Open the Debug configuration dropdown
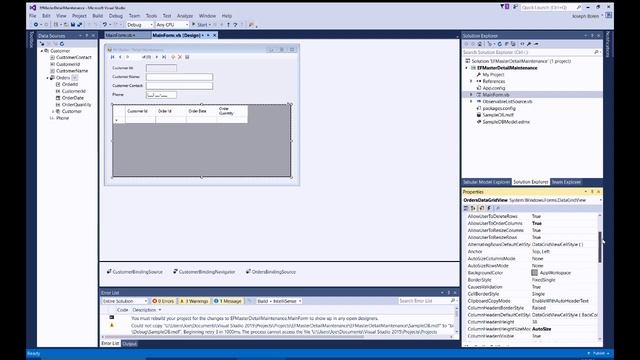The width and height of the screenshot is (640, 360). (x=140, y=25)
